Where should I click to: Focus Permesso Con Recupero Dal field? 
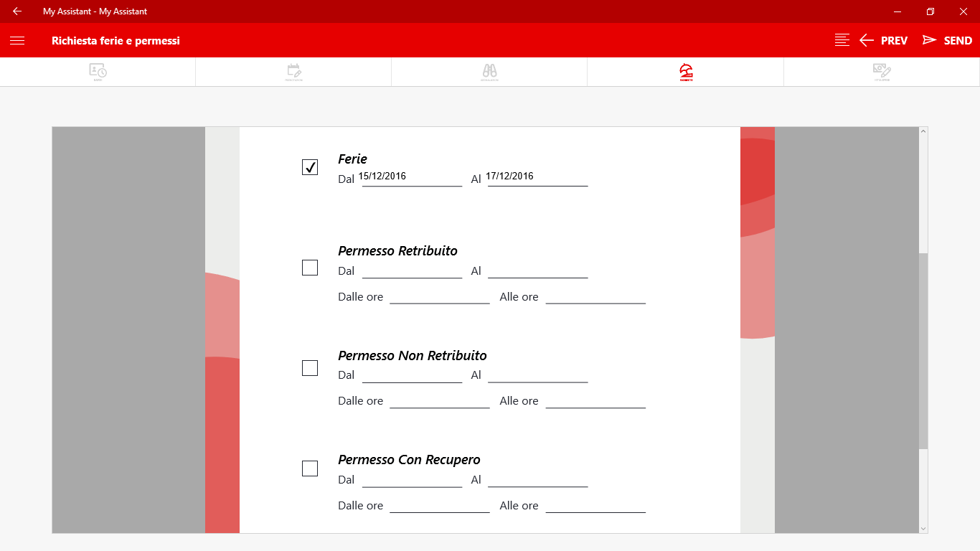point(413,479)
